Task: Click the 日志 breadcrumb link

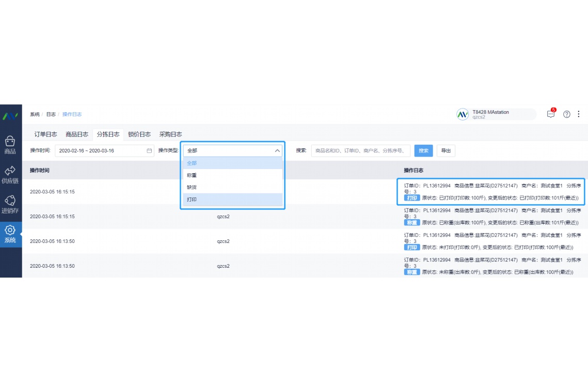Action: pos(51,114)
